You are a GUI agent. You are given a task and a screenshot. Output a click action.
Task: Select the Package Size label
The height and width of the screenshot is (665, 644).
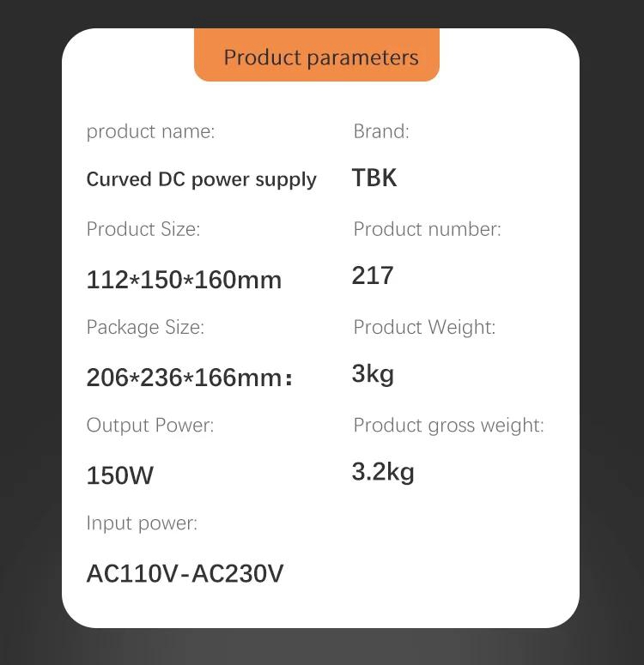click(145, 328)
